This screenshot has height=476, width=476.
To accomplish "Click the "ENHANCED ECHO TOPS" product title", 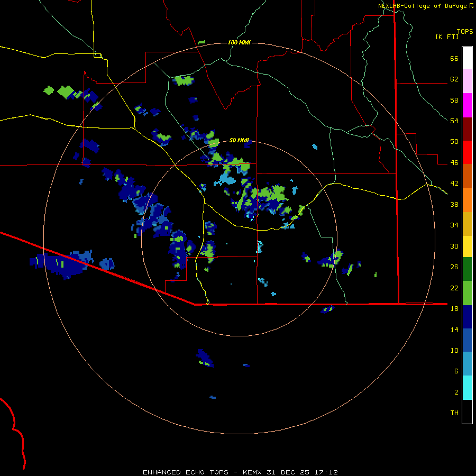I will [186, 472].
